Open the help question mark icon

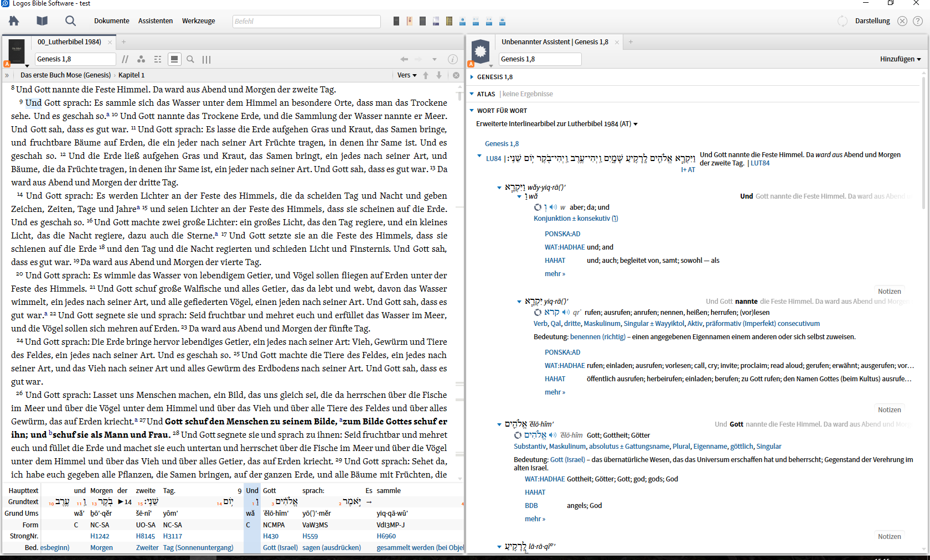918,21
